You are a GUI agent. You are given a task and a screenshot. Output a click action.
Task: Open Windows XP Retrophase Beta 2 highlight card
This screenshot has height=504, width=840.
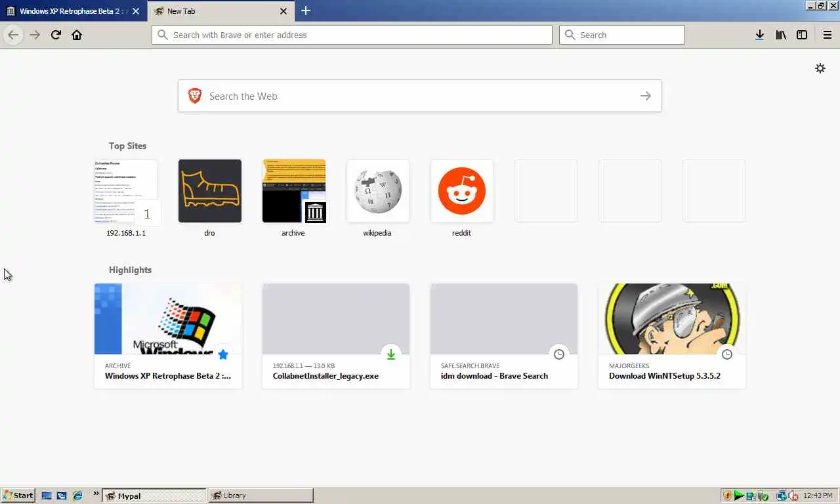click(x=168, y=336)
